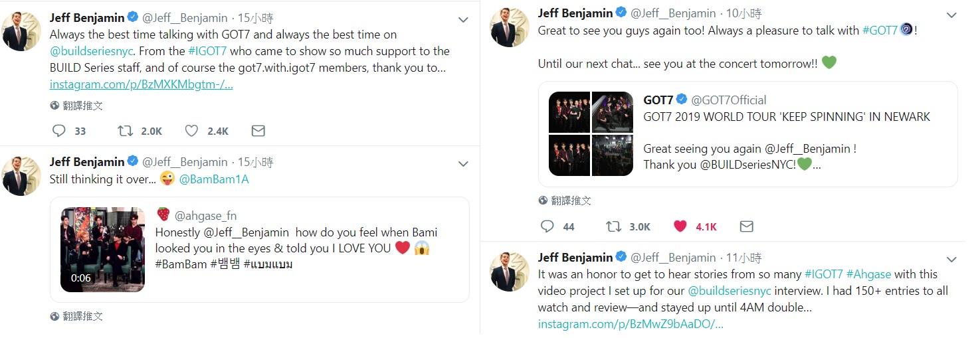Reply to the GOT7 quote tweet
The width and height of the screenshot is (980, 338).
547,226
